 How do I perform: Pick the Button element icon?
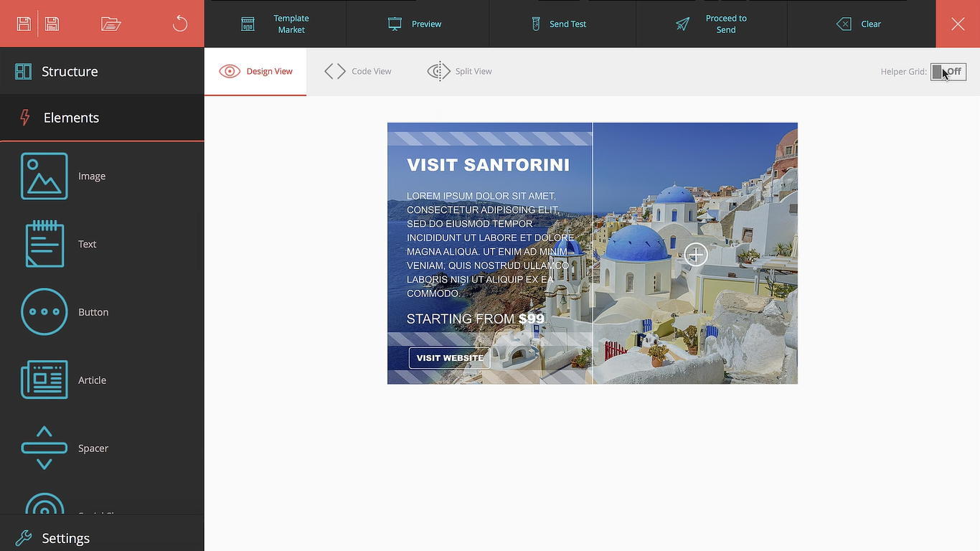(44, 312)
